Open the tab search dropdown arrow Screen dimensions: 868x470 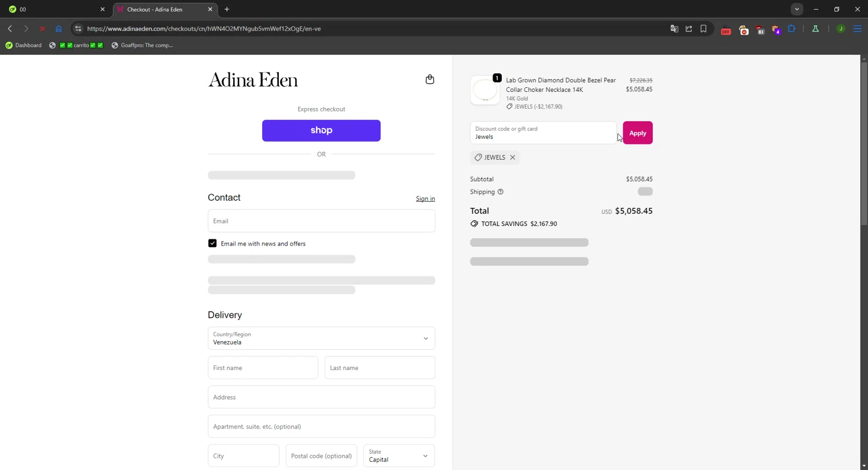797,9
